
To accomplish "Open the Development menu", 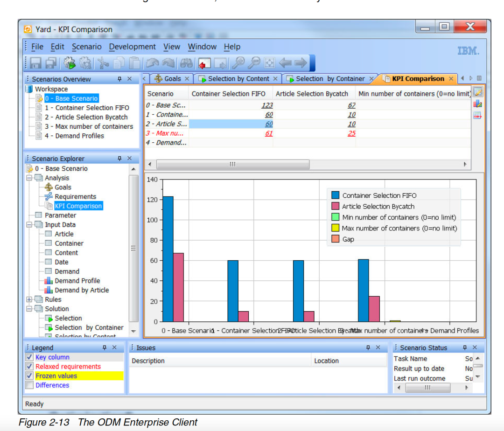I will pos(132,47).
